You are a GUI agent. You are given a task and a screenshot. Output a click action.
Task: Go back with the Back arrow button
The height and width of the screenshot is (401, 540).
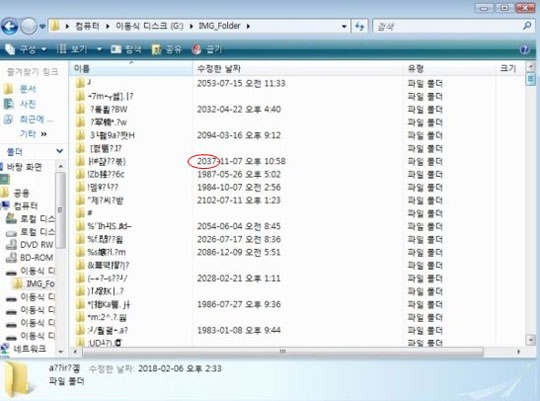(x=9, y=26)
